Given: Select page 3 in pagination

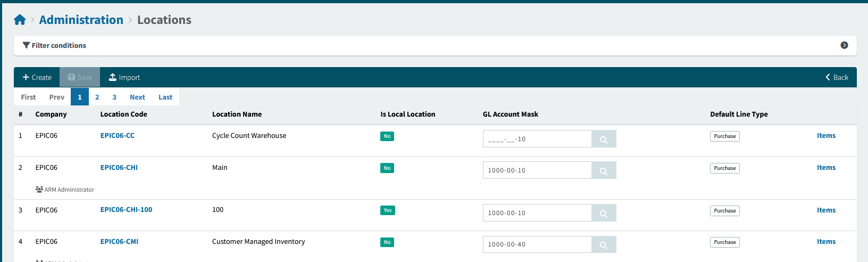Looking at the screenshot, I should (114, 97).
